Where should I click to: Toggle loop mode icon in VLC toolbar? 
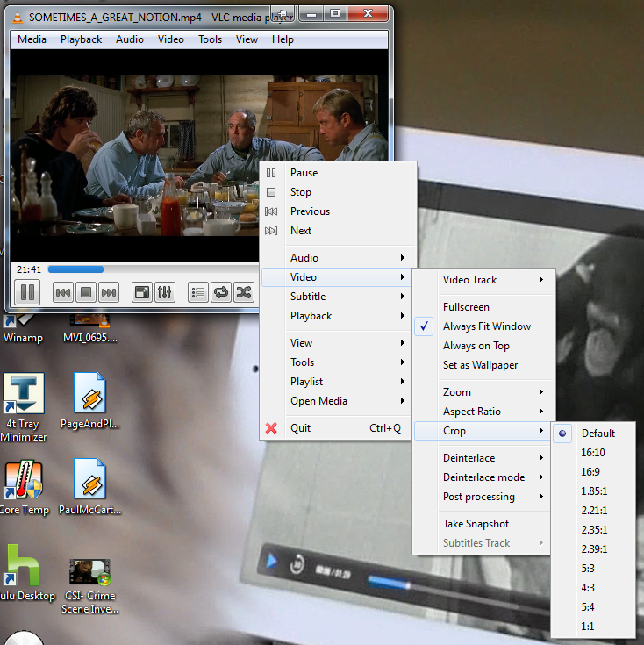point(221,292)
